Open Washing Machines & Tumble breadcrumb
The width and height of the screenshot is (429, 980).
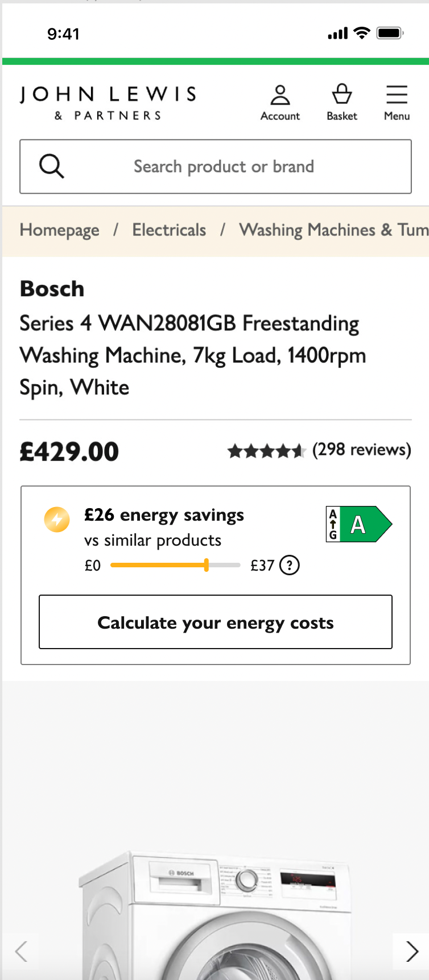click(x=334, y=230)
